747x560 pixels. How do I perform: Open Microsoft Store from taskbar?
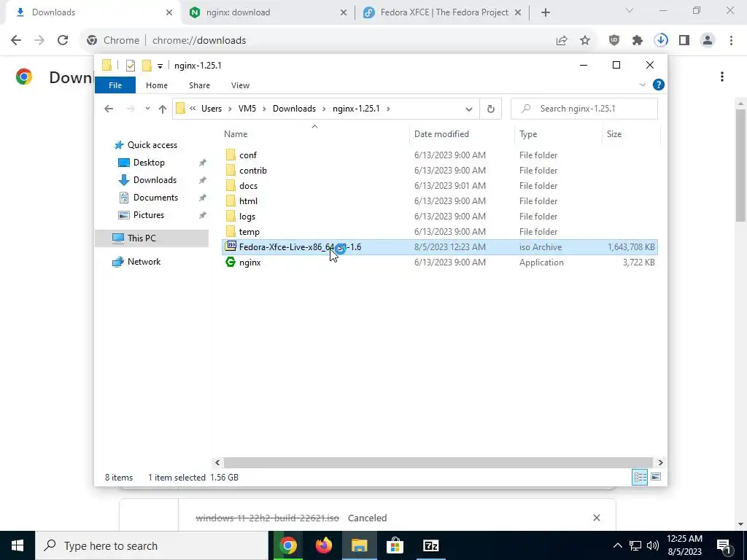(x=395, y=545)
